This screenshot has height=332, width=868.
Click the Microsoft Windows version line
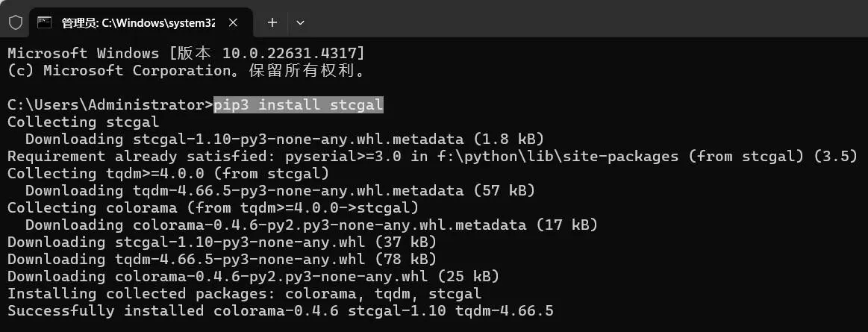tap(186, 54)
